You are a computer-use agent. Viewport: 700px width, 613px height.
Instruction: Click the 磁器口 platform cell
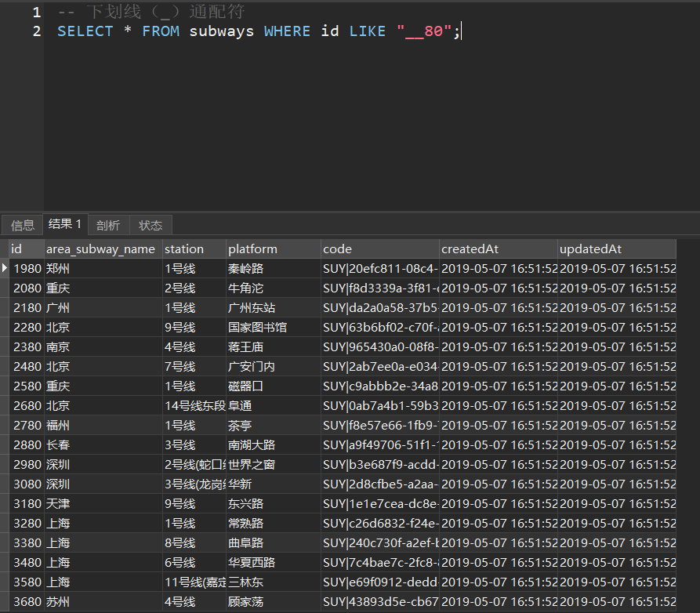point(274,386)
